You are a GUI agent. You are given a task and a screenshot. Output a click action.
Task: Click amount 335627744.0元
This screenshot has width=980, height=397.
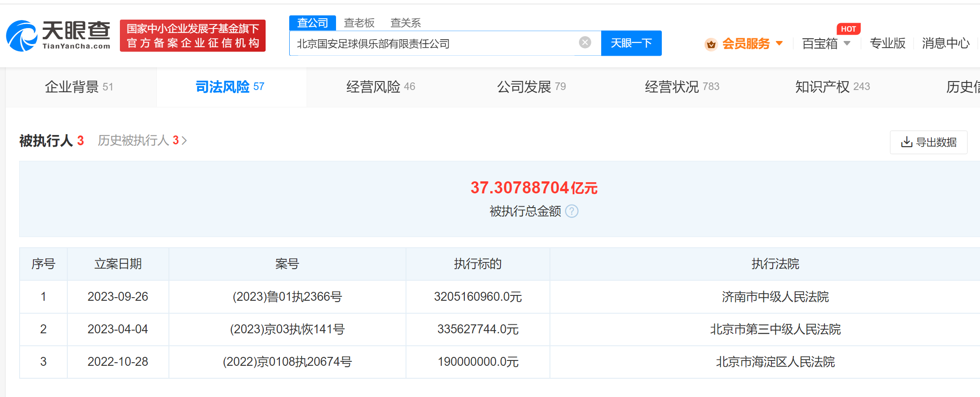click(478, 329)
